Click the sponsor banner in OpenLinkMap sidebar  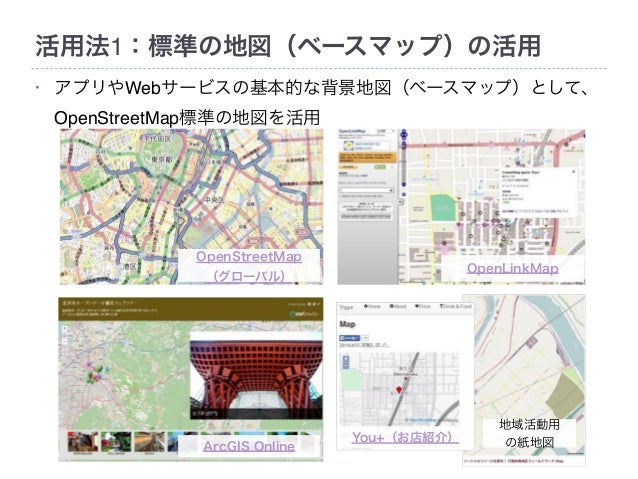(367, 144)
